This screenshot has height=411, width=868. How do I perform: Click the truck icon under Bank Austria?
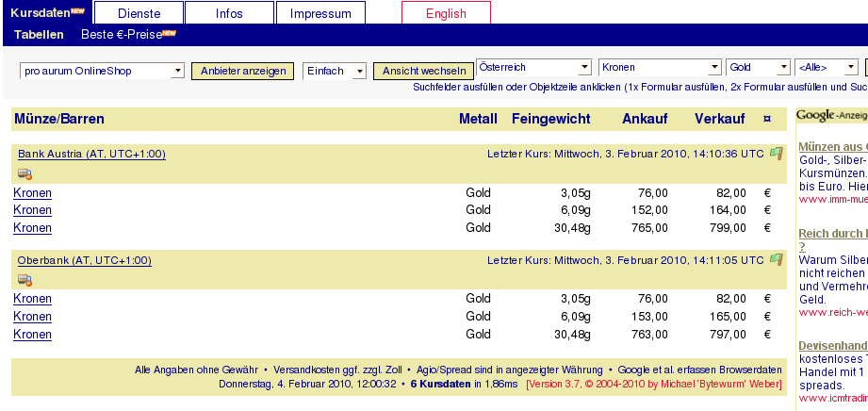25,174
